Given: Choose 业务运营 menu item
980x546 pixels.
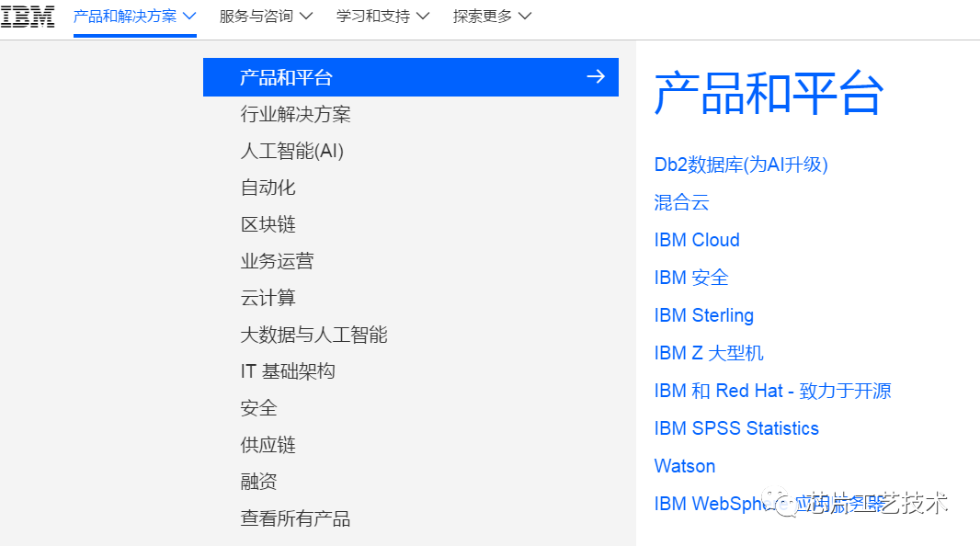Looking at the screenshot, I should (277, 261).
